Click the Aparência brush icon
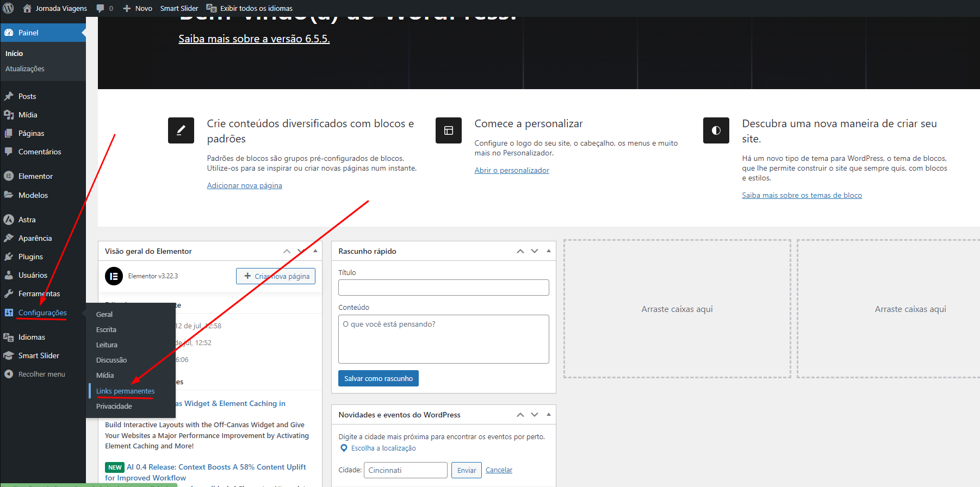Viewport: 980px width, 487px height. click(9, 238)
